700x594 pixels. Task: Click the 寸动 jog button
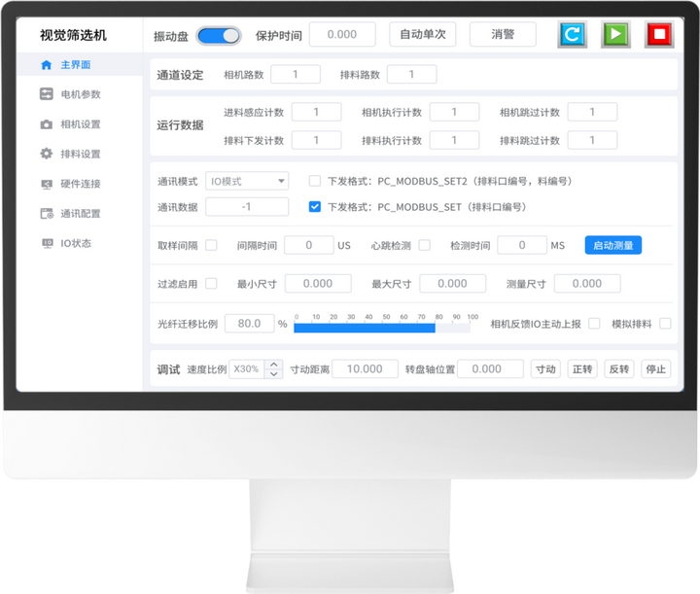click(x=545, y=369)
